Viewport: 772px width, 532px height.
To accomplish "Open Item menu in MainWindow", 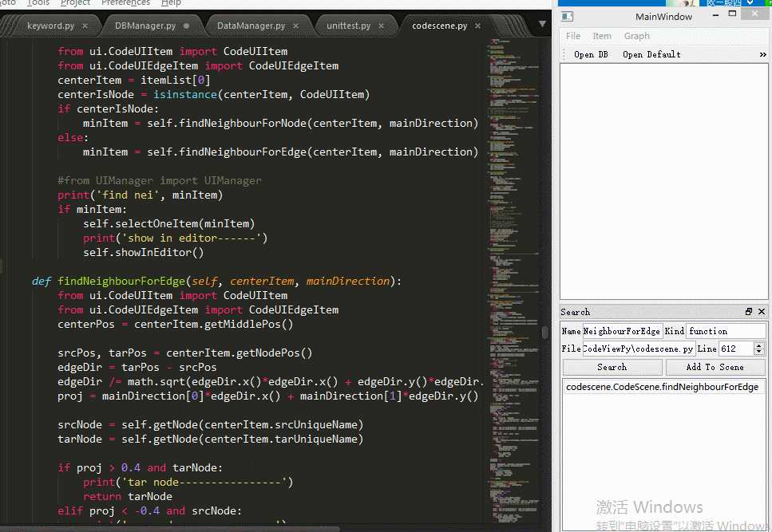I will click(x=602, y=36).
